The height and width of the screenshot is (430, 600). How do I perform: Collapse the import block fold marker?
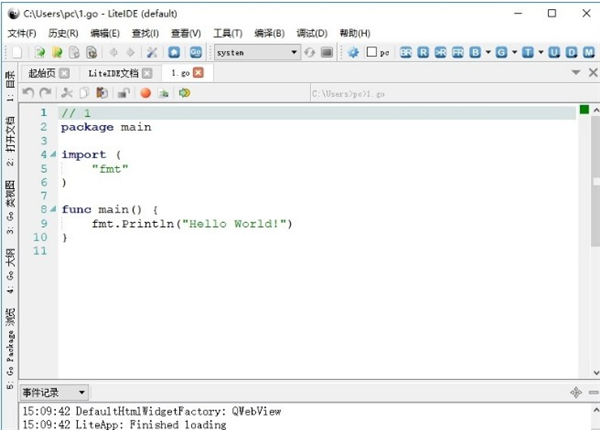[x=54, y=155]
